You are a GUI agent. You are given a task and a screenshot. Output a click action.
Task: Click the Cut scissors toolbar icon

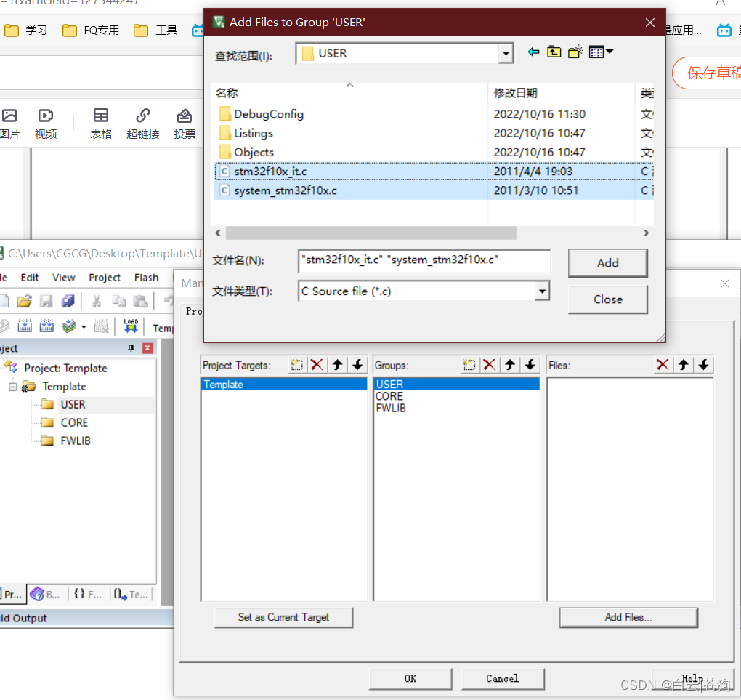coord(97,301)
